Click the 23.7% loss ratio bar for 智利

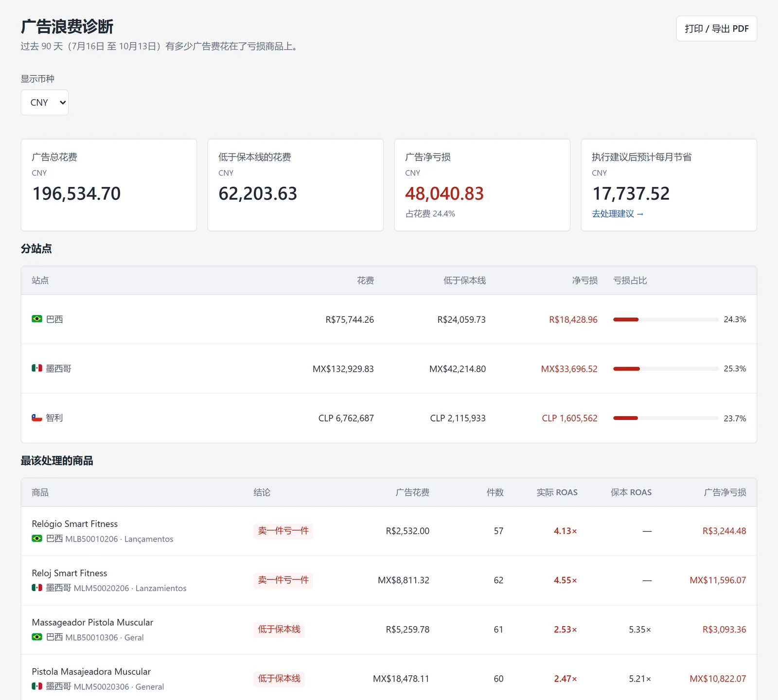[666, 418]
